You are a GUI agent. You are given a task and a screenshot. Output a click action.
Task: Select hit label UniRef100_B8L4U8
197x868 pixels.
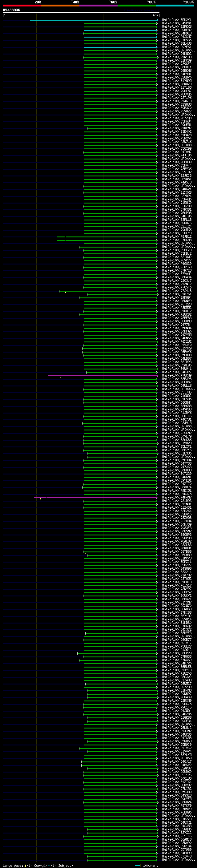pos(177,44)
